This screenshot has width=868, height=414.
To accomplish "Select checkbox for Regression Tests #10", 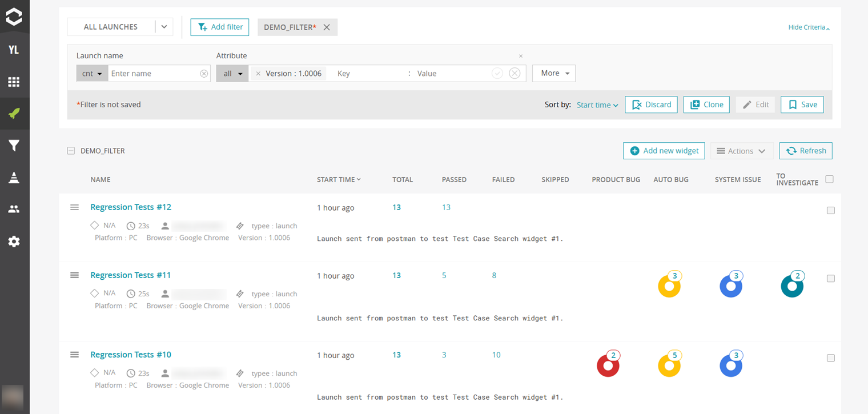I will (x=831, y=358).
